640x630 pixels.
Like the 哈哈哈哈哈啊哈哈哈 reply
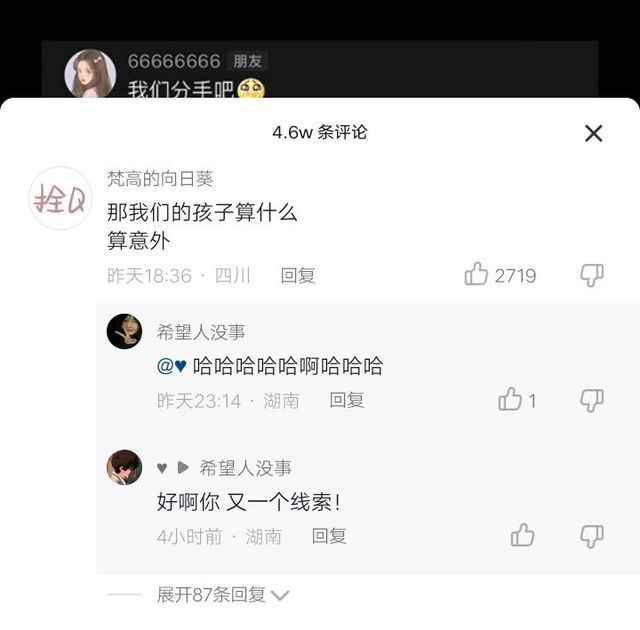click(x=511, y=400)
